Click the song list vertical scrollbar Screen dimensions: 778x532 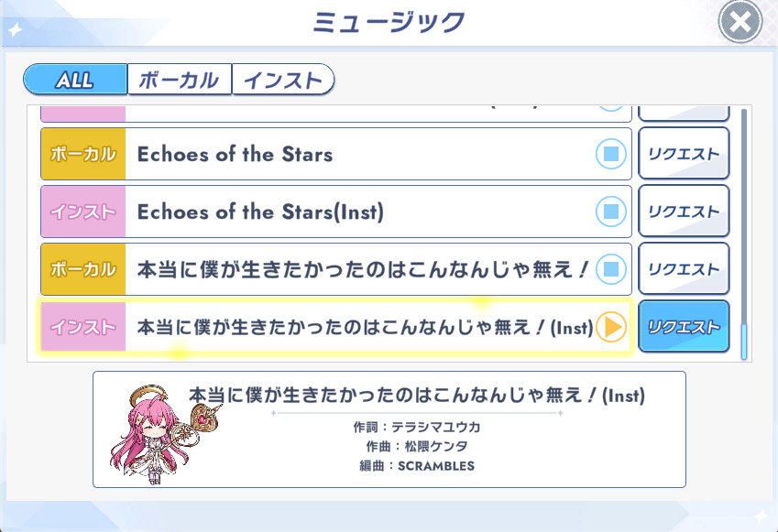pyautogui.click(x=744, y=229)
